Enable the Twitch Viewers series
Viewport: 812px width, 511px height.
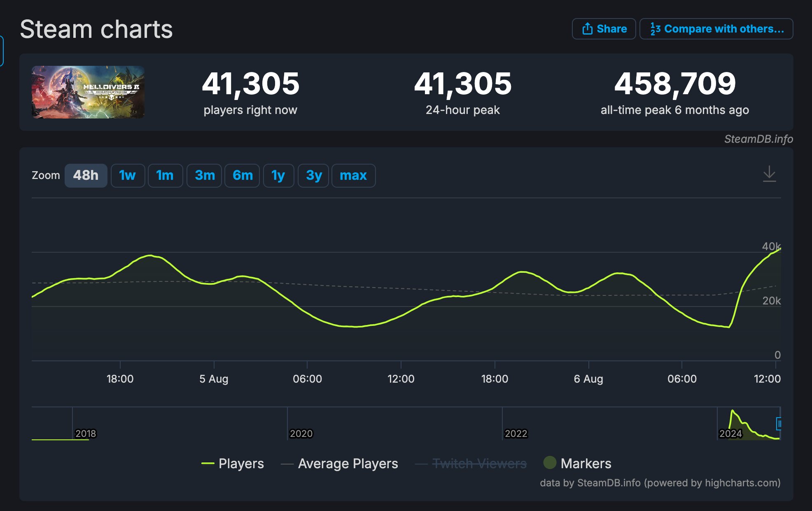[471, 464]
